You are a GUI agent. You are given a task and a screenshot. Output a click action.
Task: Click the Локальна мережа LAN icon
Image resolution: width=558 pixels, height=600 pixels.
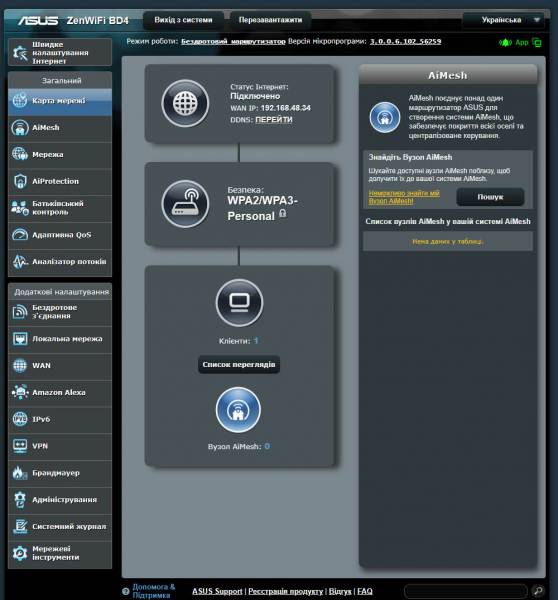[20, 339]
